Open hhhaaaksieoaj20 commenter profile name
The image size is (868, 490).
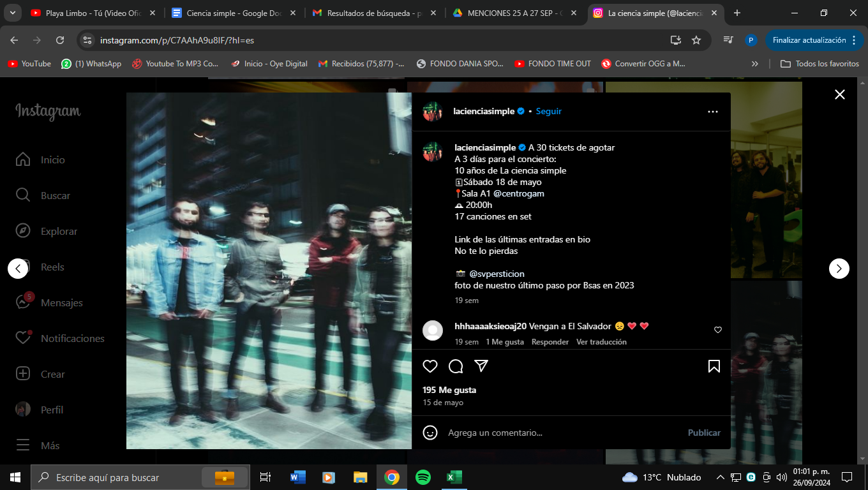[490, 326]
